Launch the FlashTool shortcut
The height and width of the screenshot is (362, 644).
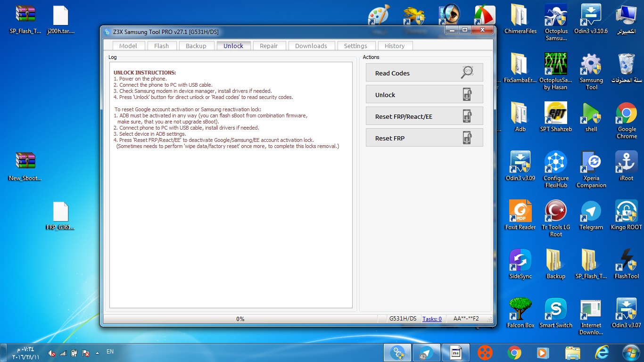(x=627, y=265)
